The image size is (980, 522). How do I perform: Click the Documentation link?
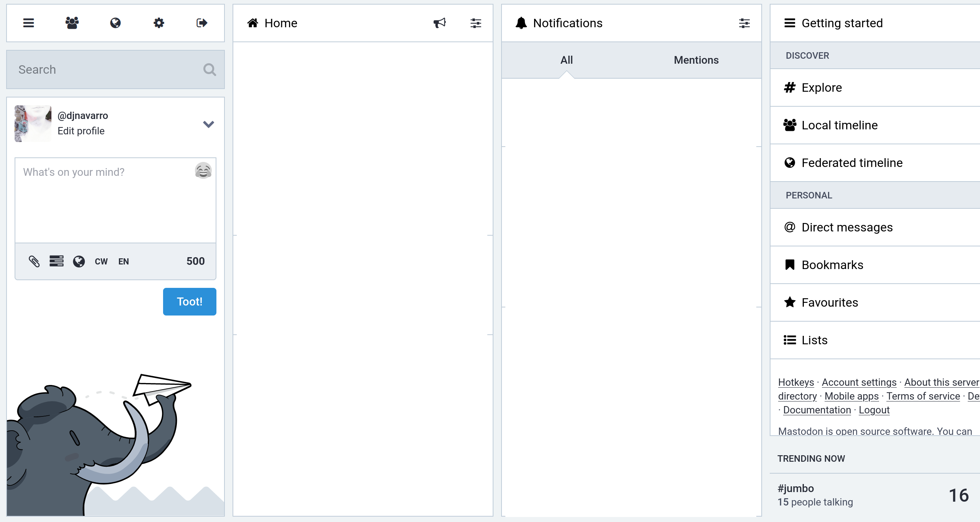[817, 410]
